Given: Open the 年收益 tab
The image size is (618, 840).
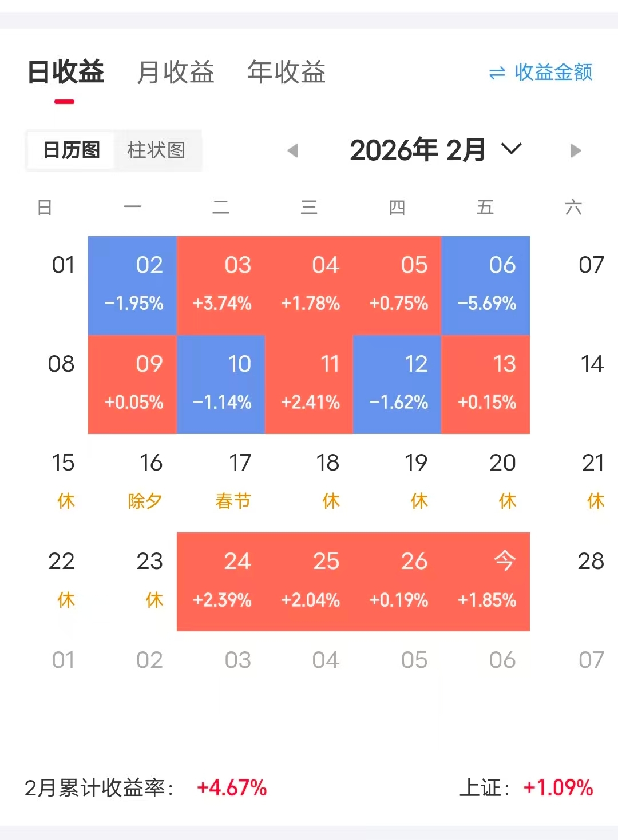Looking at the screenshot, I should coord(286,73).
